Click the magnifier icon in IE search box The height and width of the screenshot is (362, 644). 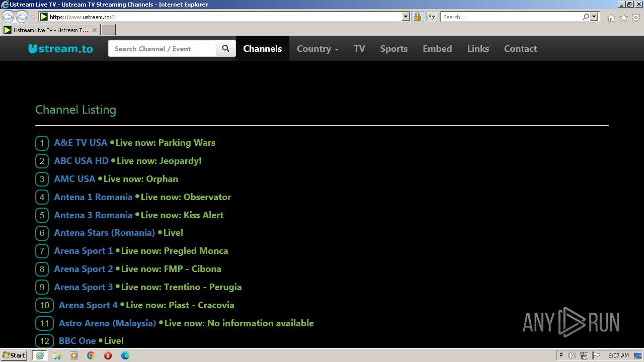(586, 17)
